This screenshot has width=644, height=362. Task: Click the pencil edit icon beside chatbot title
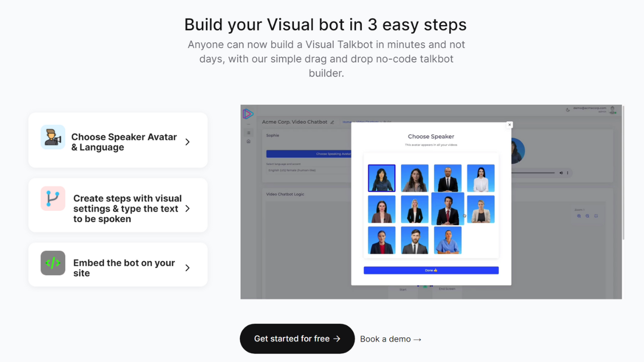click(x=332, y=122)
